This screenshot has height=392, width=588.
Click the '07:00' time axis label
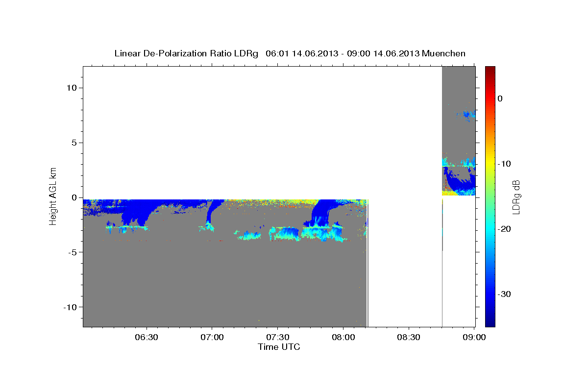tap(212, 338)
